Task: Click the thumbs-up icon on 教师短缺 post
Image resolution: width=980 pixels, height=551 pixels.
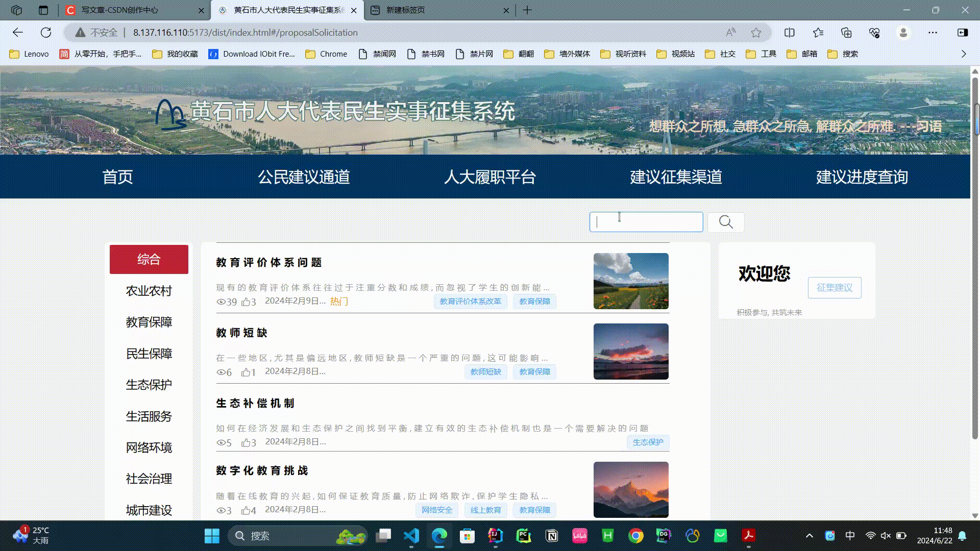Action: [246, 372]
